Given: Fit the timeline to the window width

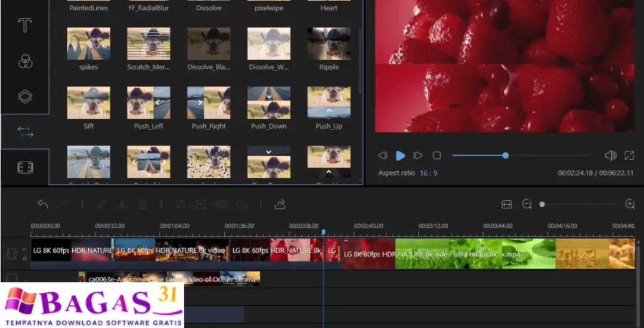Looking at the screenshot, I should pyautogui.click(x=507, y=205).
